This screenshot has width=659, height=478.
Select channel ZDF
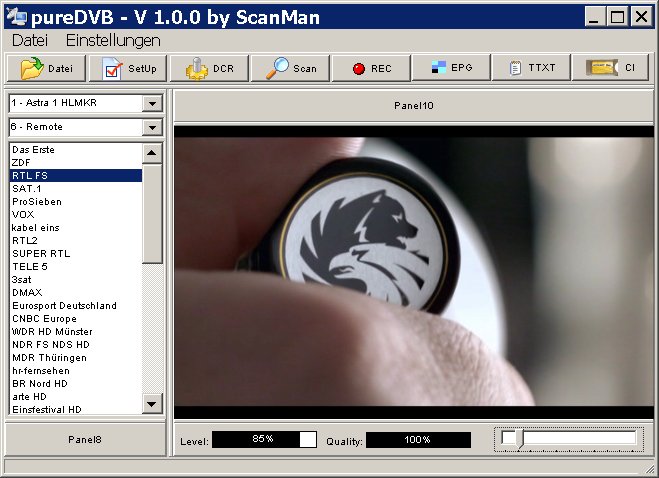coord(76,163)
